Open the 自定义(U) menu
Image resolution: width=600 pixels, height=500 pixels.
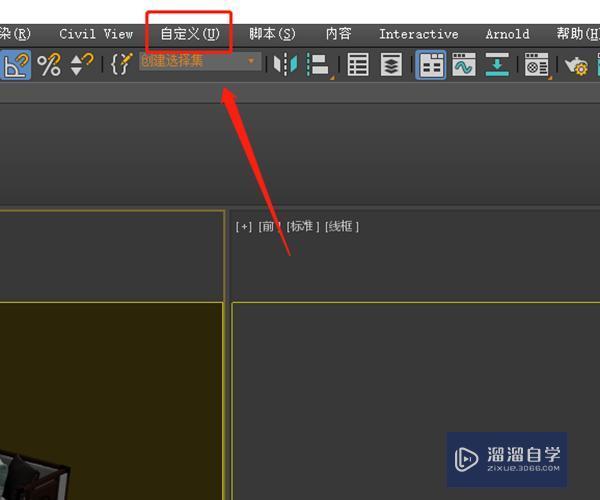point(190,34)
